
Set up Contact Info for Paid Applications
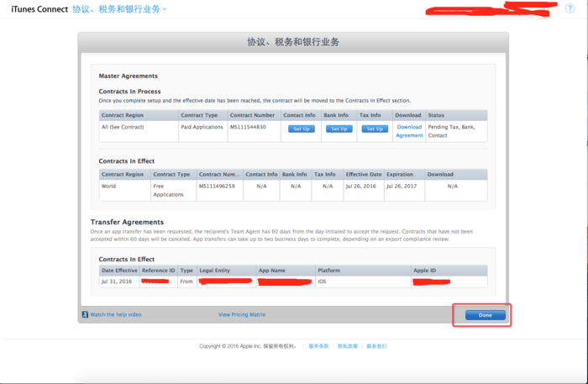(301, 129)
